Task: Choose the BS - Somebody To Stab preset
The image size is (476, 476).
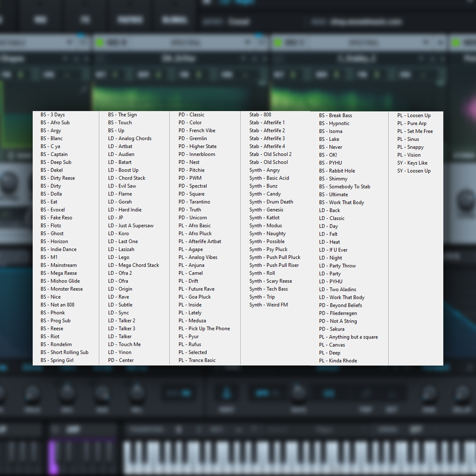Action: pyautogui.click(x=345, y=187)
